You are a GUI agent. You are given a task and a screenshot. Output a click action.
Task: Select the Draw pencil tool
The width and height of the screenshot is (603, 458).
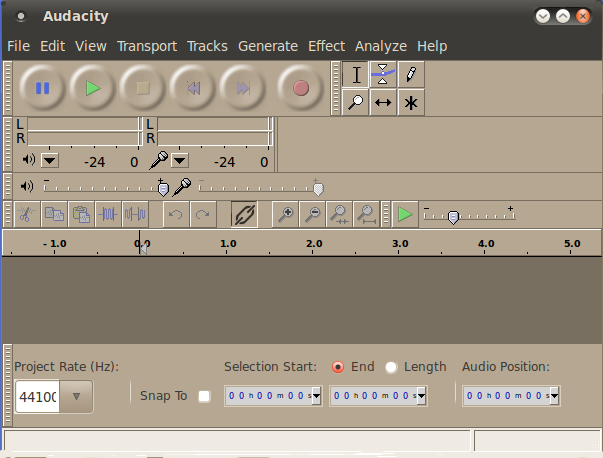coord(411,75)
